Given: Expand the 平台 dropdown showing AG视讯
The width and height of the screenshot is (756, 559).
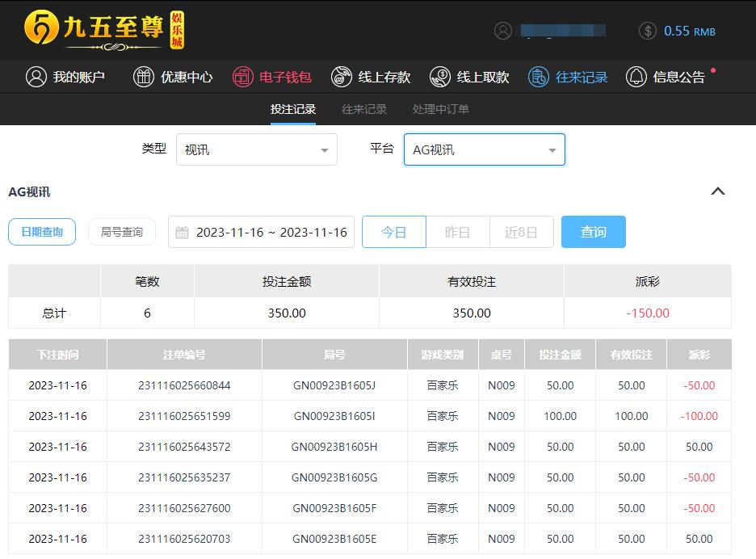Looking at the screenshot, I should tap(484, 149).
